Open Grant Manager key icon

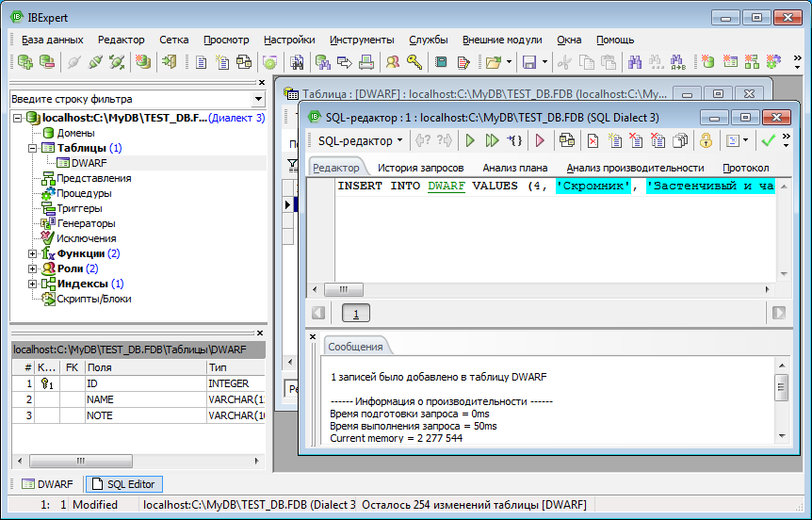[414, 63]
